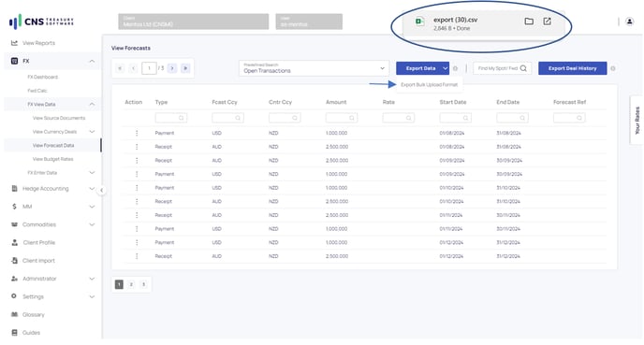Image resolution: width=644 pixels, height=345 pixels.
Task: Click the Export Data button
Action: [x=419, y=68]
